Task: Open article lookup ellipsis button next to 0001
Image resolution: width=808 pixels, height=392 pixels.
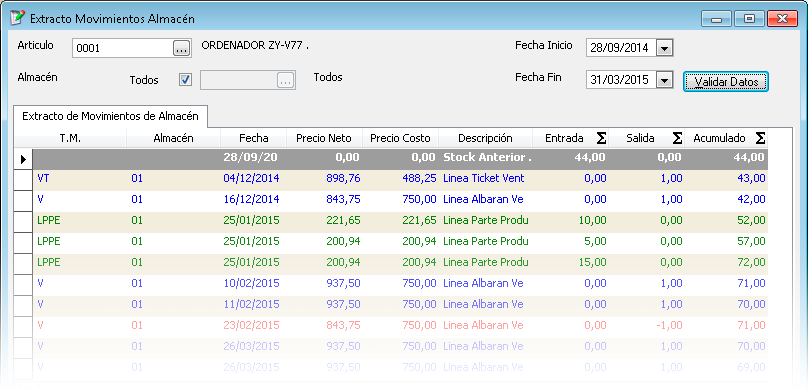Action: [180, 48]
